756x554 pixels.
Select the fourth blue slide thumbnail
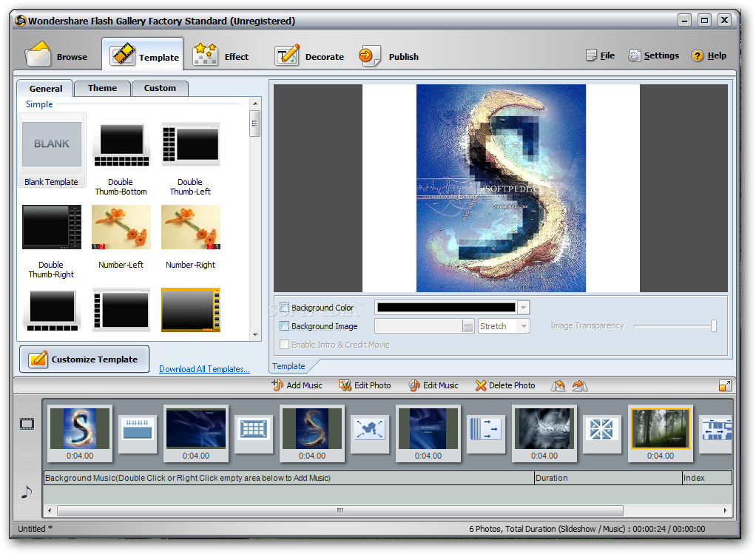coord(428,433)
